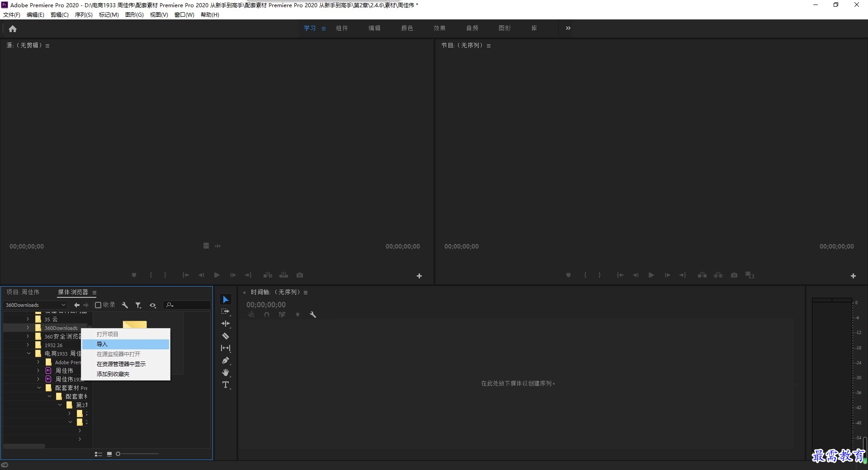Choose 添加到收藏夹 from context menu
Screen dimensions: 868x470
point(126,374)
